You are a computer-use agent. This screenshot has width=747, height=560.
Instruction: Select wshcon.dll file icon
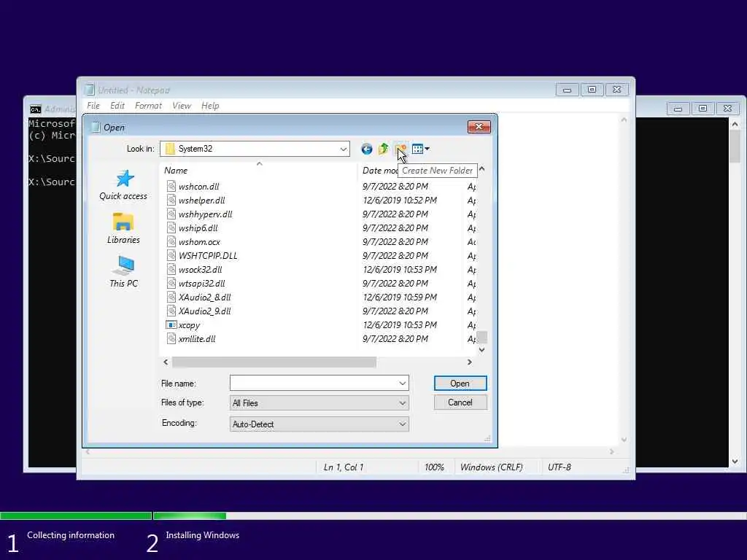tap(171, 186)
